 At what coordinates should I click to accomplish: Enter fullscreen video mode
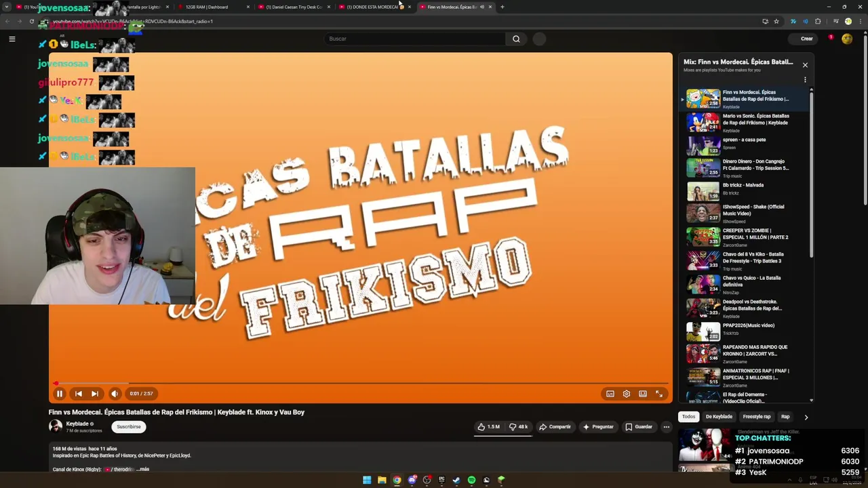pyautogui.click(x=658, y=393)
